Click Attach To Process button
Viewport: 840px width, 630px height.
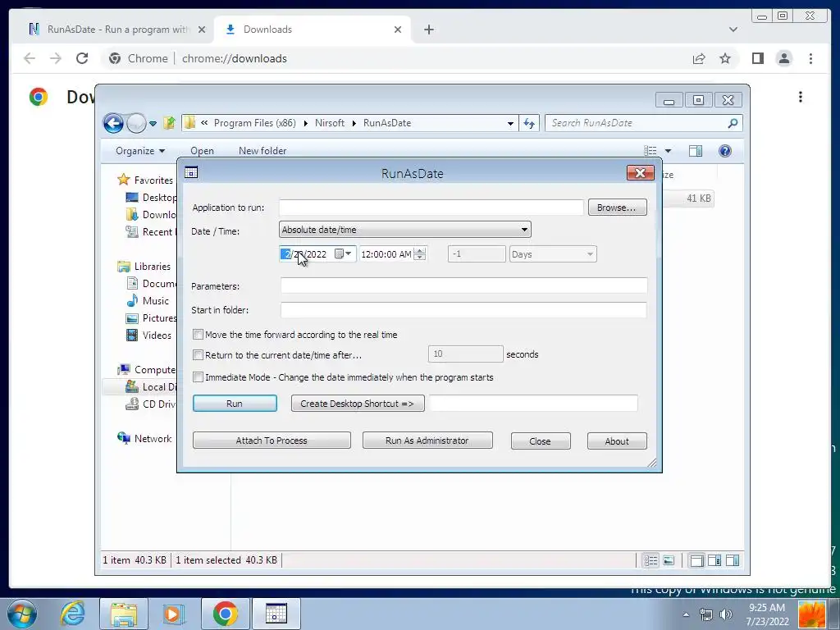coord(272,441)
